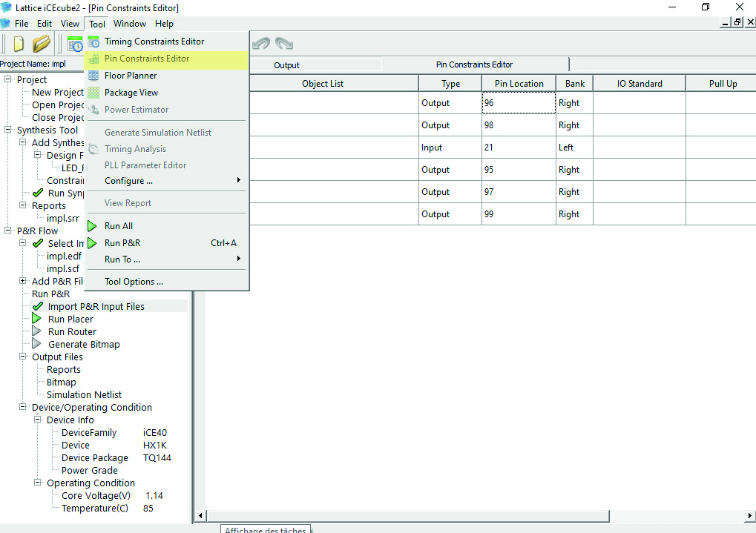Screen dimensions: 756x533
Task: Collapse the Operating Condition node
Action: pos(38,483)
